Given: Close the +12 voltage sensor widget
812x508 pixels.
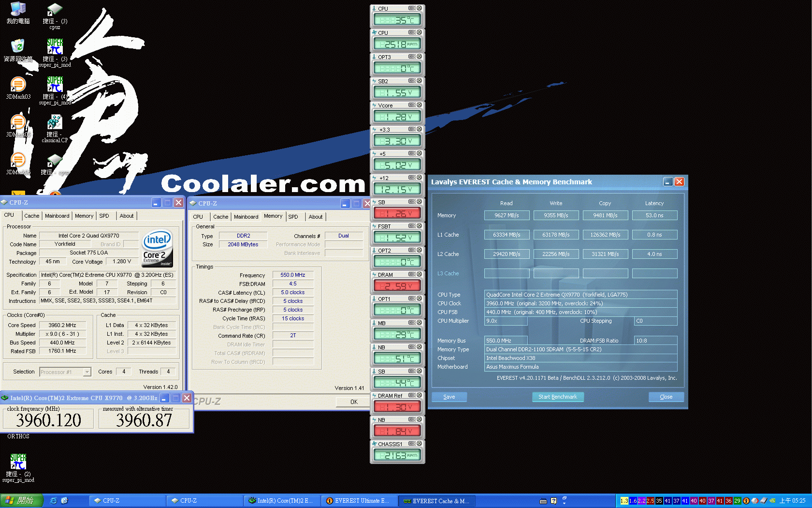Looking at the screenshot, I should [420, 178].
